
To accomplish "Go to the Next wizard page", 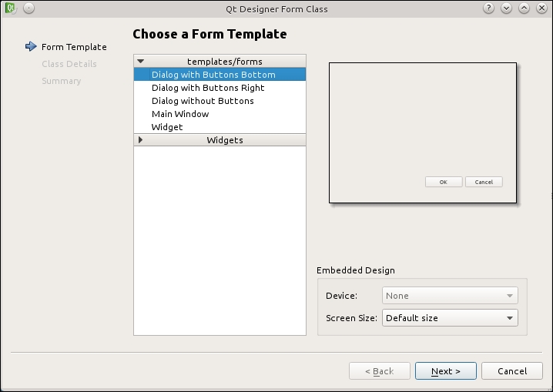I will (446, 371).
